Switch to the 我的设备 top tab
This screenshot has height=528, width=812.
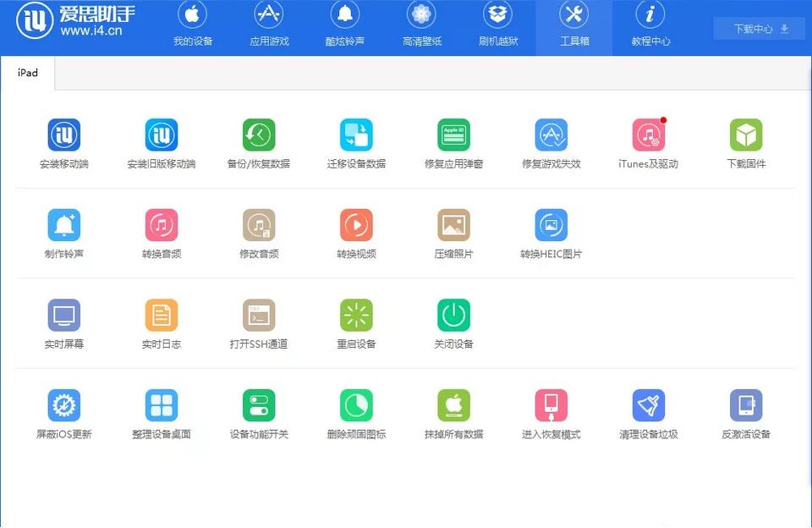point(193,27)
